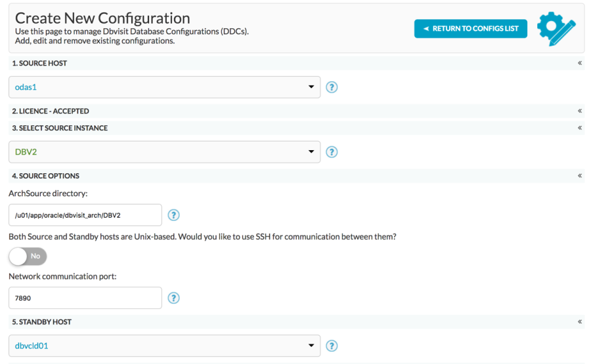Image resolution: width=591 pixels, height=364 pixels.
Task: Click help icon next to odas1 source host
Action: pyautogui.click(x=332, y=87)
